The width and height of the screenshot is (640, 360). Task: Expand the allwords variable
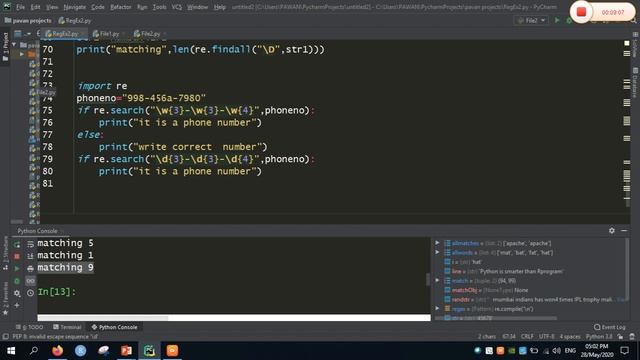point(437,252)
